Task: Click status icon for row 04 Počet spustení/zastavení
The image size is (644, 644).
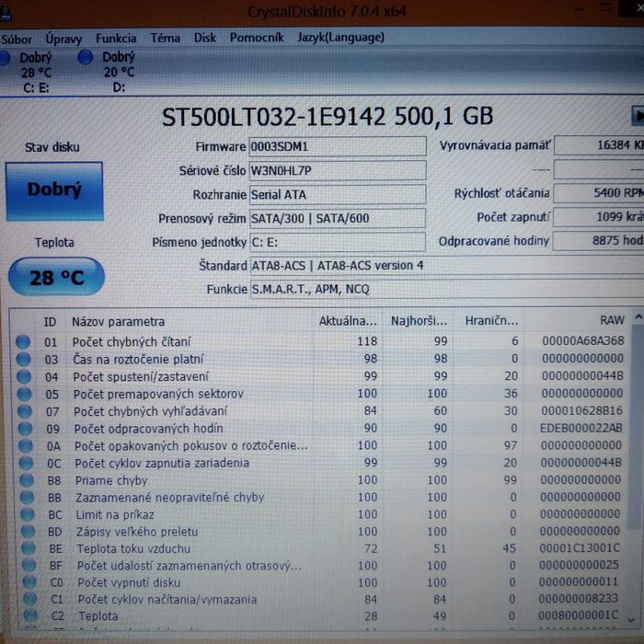Action: pos(24,376)
